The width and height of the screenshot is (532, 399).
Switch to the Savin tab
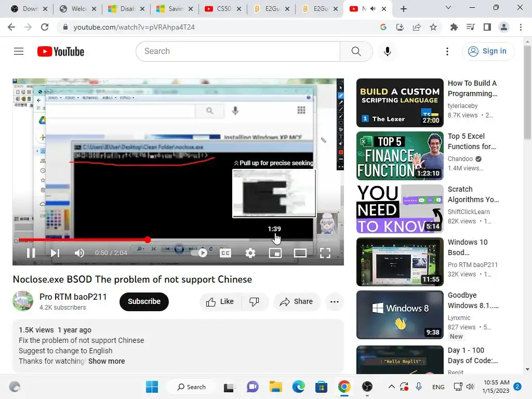pos(175,9)
